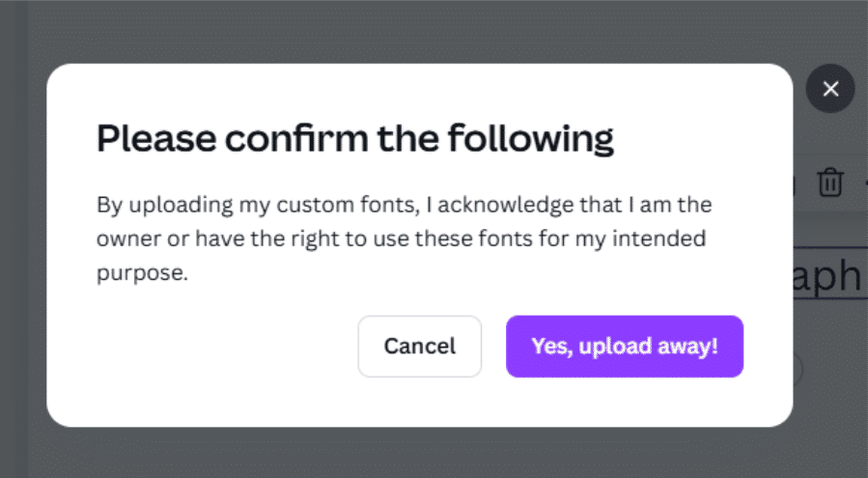Hit the round dark X button
Screen dimensions: 868x478
pos(830,90)
